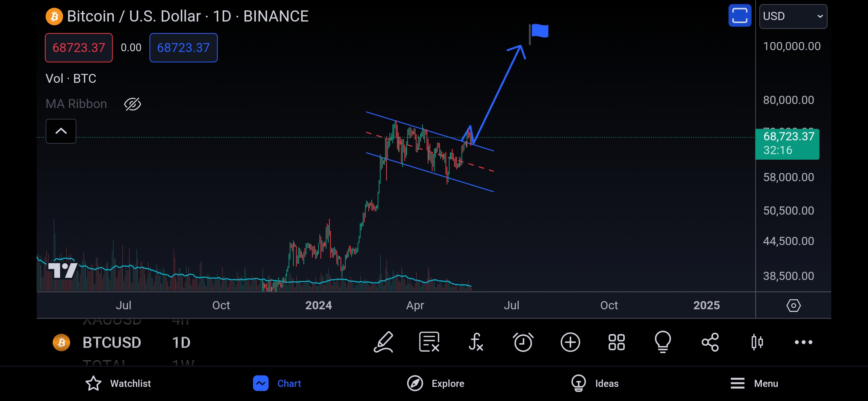Open the drawing pencil tool
The width and height of the screenshot is (868, 401).
383,342
